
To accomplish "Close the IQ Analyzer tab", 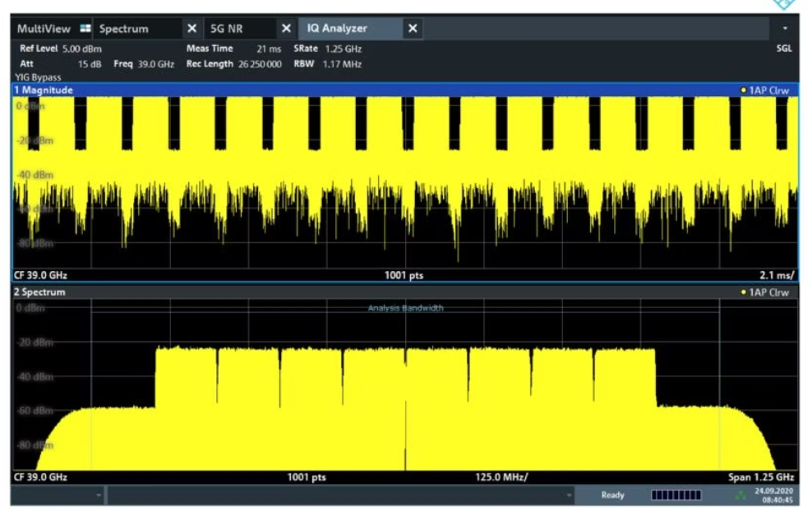I will (x=413, y=29).
